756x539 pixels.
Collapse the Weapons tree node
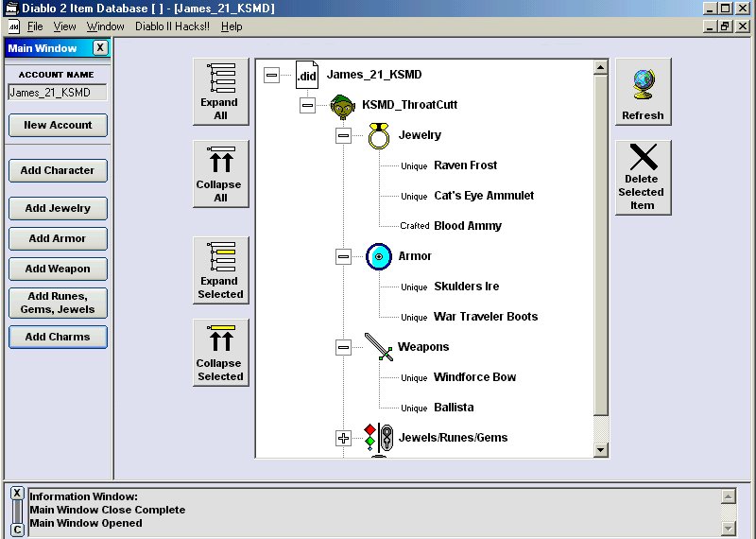pos(343,347)
